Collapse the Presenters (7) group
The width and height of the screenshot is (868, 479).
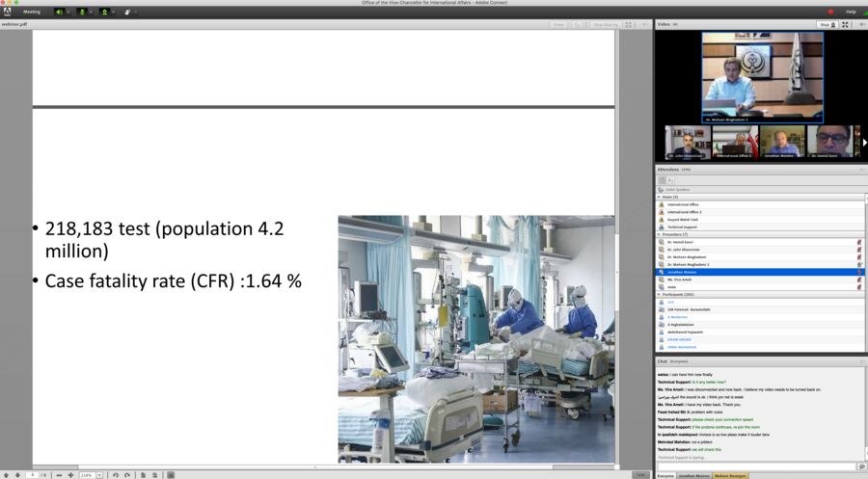659,234
